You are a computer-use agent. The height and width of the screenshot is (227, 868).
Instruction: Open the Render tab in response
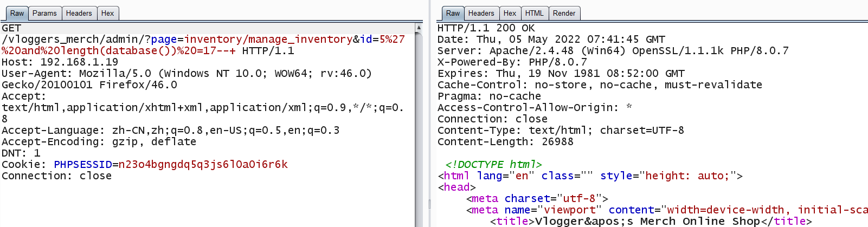coord(564,13)
